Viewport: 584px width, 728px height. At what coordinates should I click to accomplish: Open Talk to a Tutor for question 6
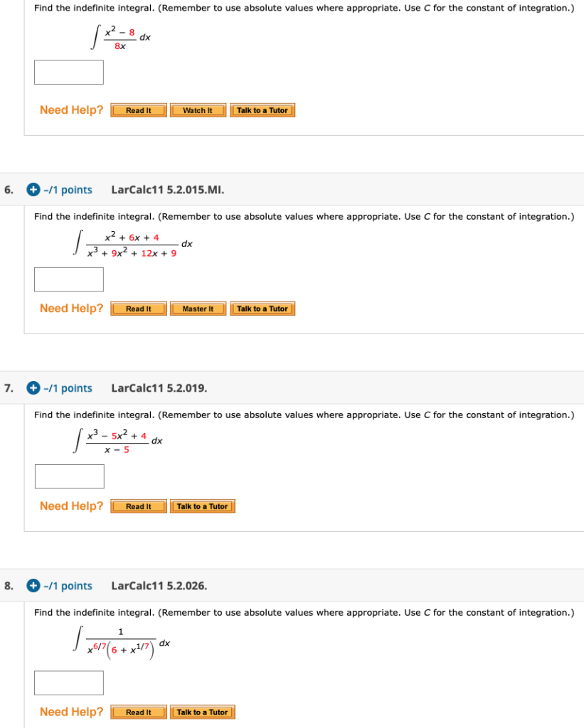click(262, 309)
